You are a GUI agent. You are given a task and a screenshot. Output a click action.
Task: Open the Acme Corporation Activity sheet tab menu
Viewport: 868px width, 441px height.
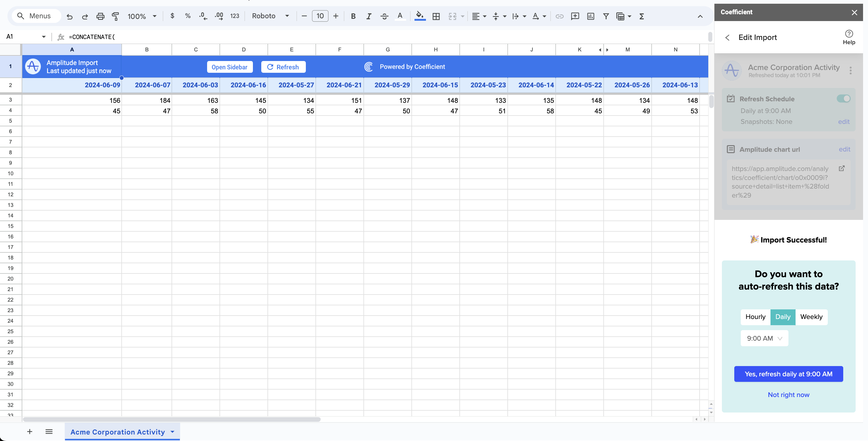click(x=172, y=432)
